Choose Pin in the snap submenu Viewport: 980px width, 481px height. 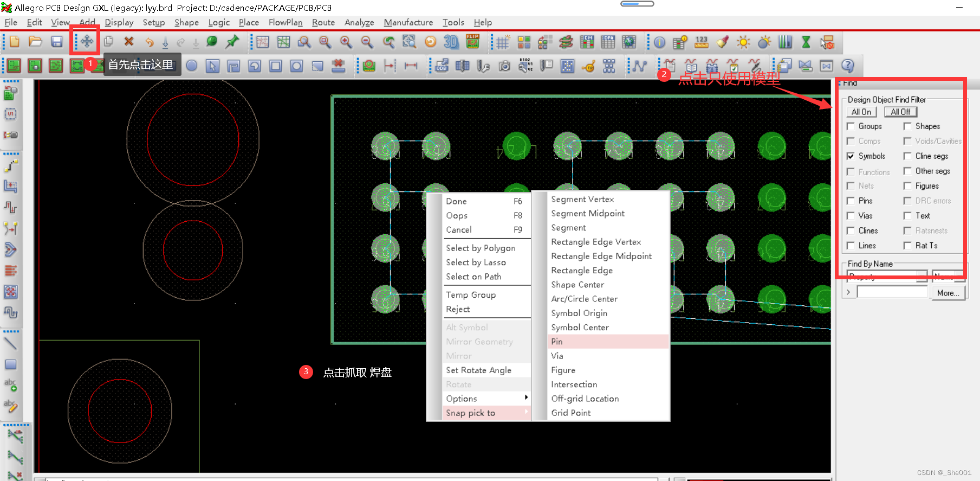(x=556, y=342)
